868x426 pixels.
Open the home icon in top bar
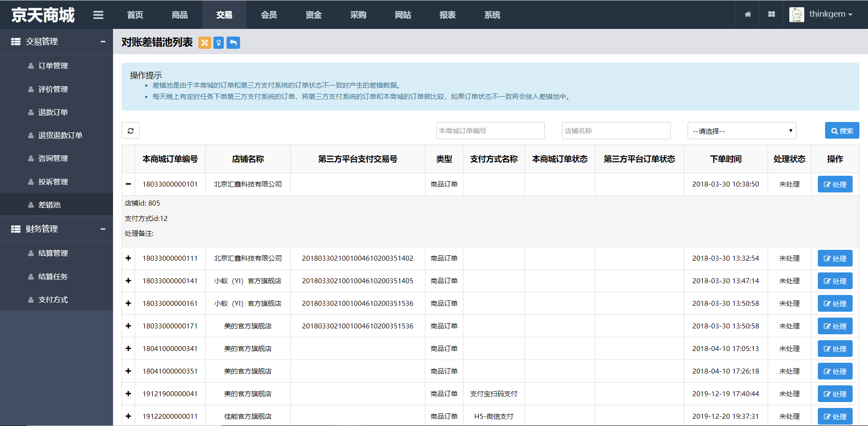coord(748,14)
